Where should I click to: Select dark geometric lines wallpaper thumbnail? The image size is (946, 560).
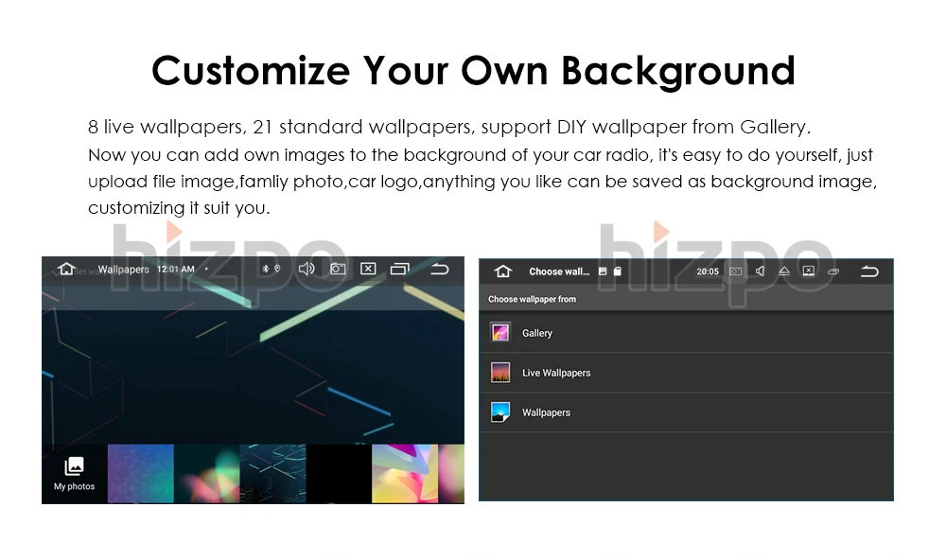click(x=272, y=474)
